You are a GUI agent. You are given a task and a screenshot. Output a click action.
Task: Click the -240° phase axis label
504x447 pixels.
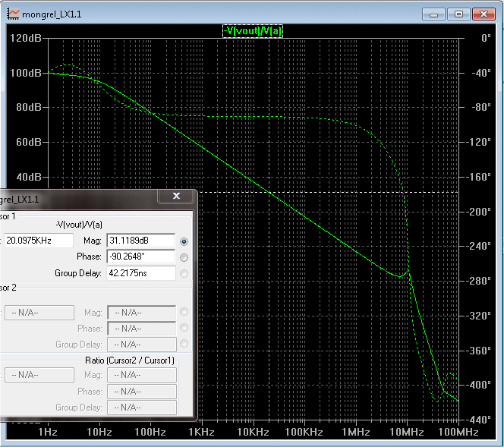pyautogui.click(x=479, y=246)
